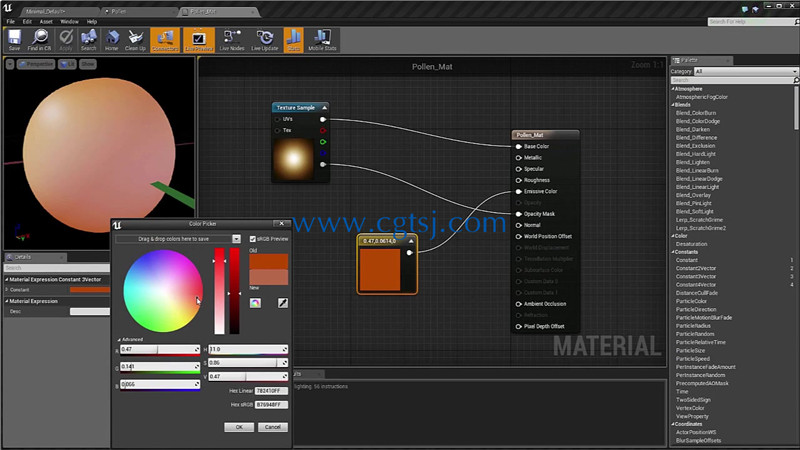
Task: Click the Apply toolbar icon
Action: point(66,40)
